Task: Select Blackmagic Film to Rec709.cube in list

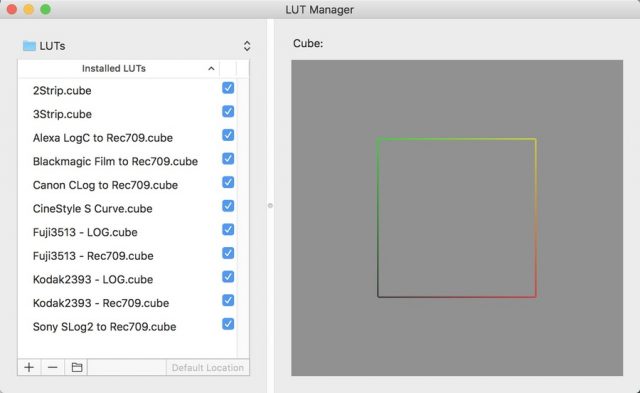Action: tap(115, 162)
